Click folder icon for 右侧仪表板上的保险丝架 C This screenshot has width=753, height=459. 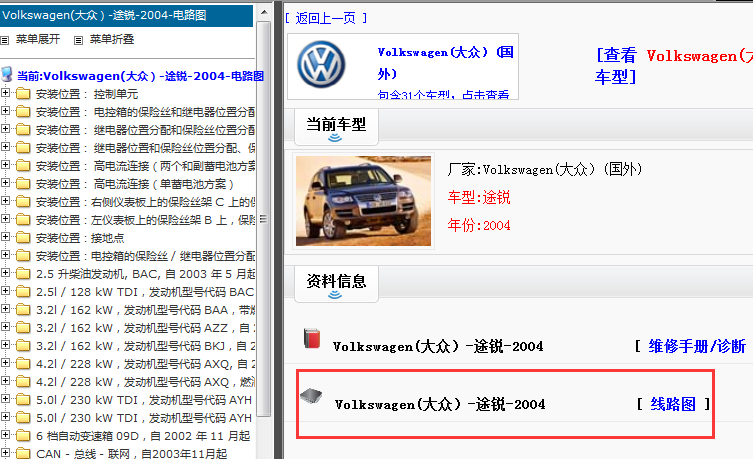coord(23,202)
